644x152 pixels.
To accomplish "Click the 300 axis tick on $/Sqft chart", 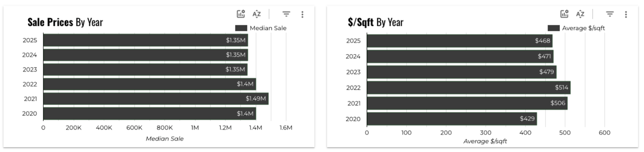I will [x=486, y=132].
